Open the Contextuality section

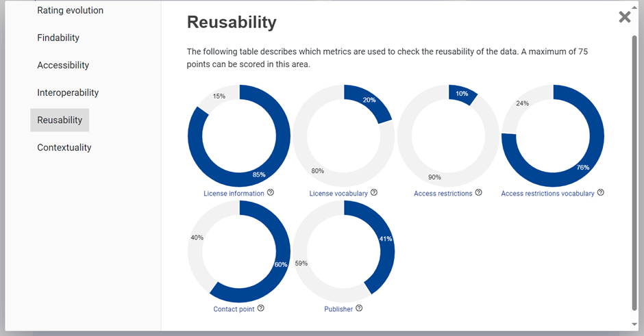64,147
